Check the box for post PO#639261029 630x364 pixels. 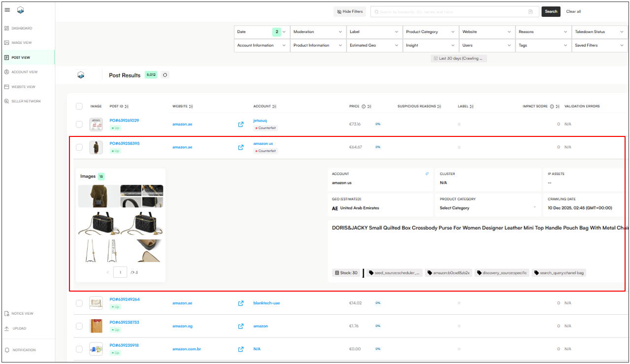pyautogui.click(x=79, y=124)
